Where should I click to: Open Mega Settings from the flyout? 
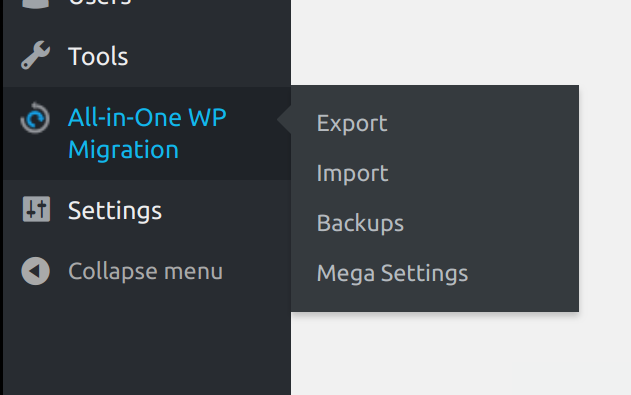coord(392,273)
